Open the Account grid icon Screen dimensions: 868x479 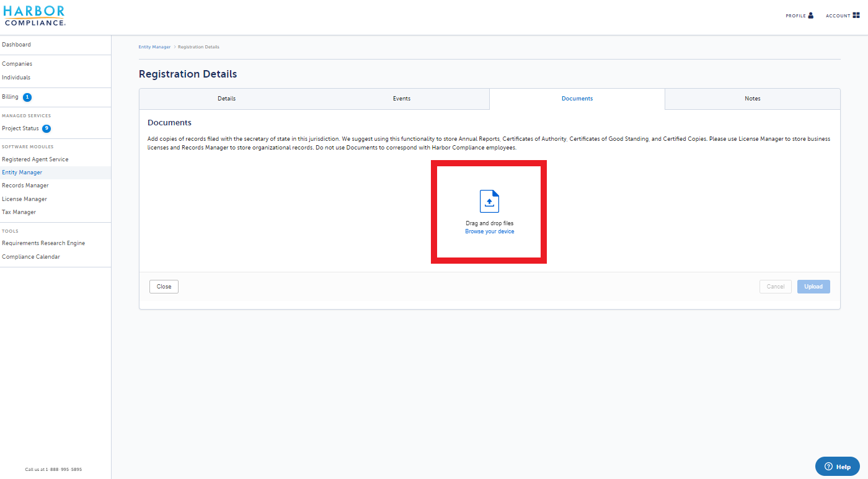pos(856,16)
